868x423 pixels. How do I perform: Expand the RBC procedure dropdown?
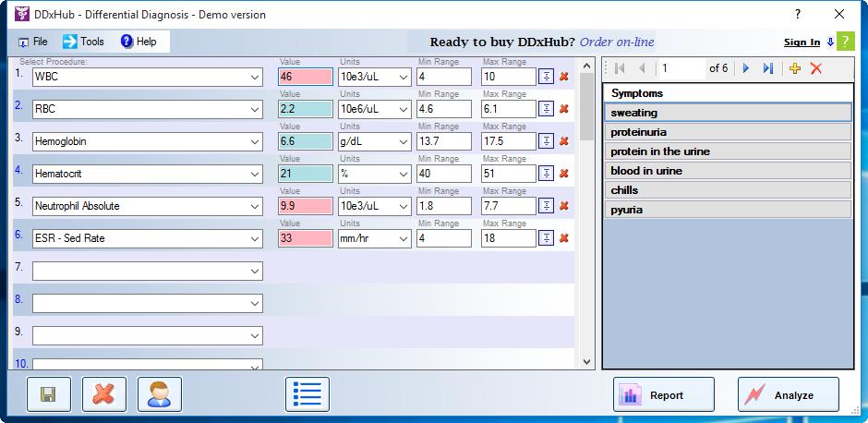255,110
